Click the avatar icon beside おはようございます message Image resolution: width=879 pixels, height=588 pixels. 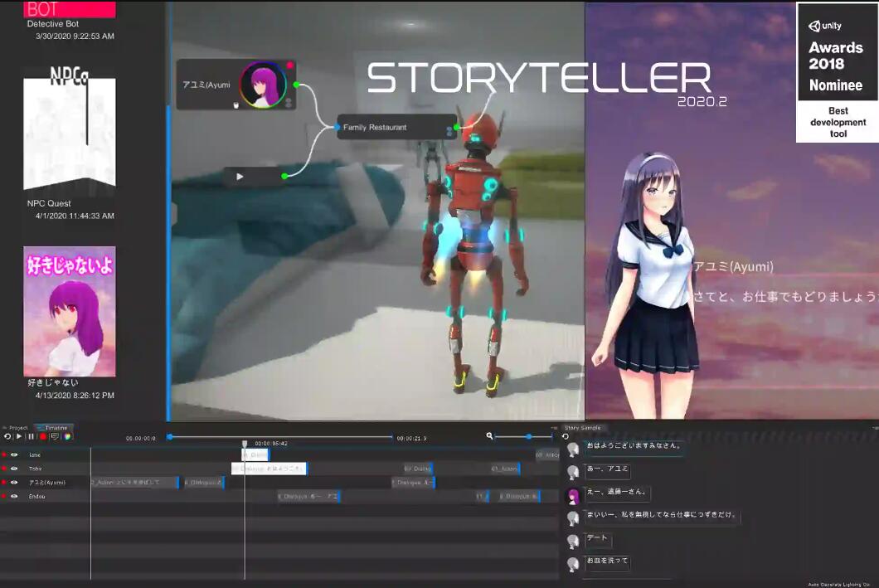pos(572,448)
